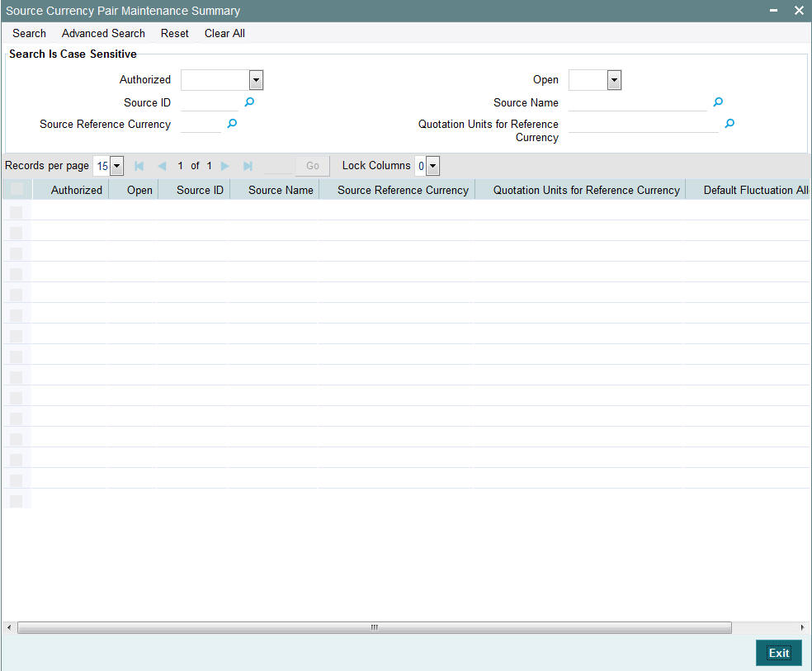
Task: Focus Quotation Units for Reference Currency field
Action: click(x=643, y=125)
